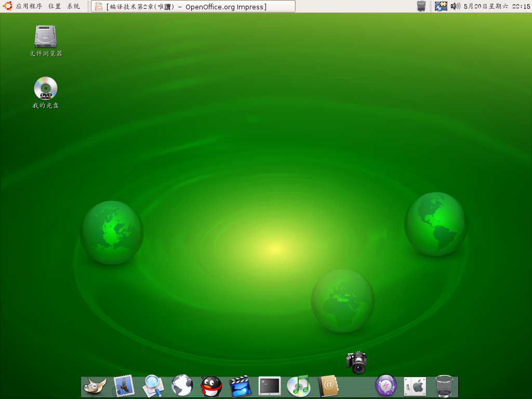Screen dimensions: 532x399
Task: Open the Mail stamp icon in dock
Action: [124, 386]
